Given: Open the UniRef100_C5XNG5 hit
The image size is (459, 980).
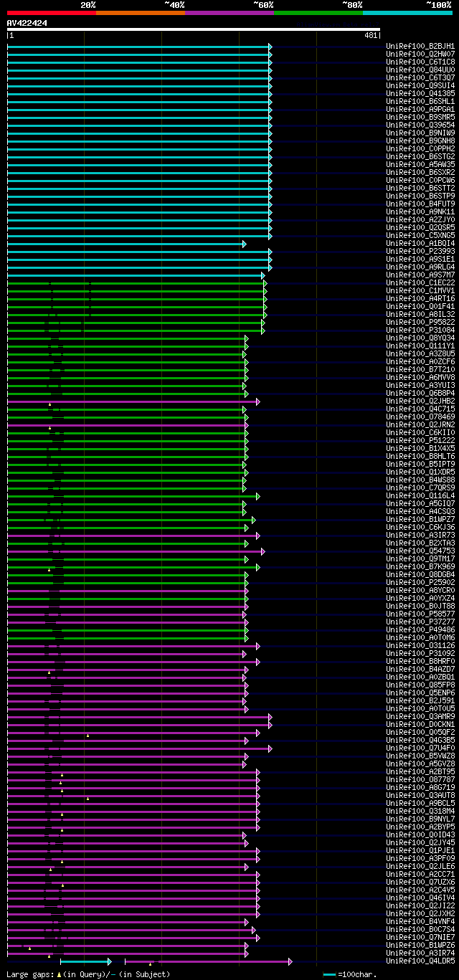Looking at the screenshot, I should pos(420,235).
